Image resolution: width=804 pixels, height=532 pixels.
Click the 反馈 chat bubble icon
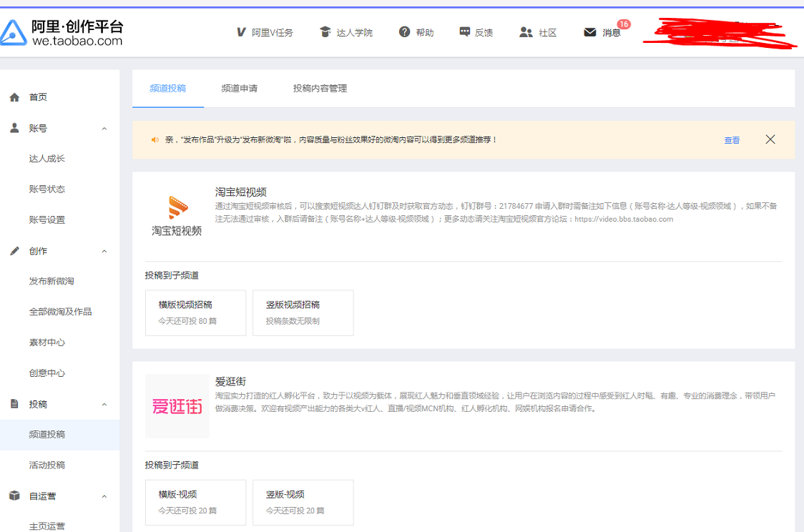(464, 31)
